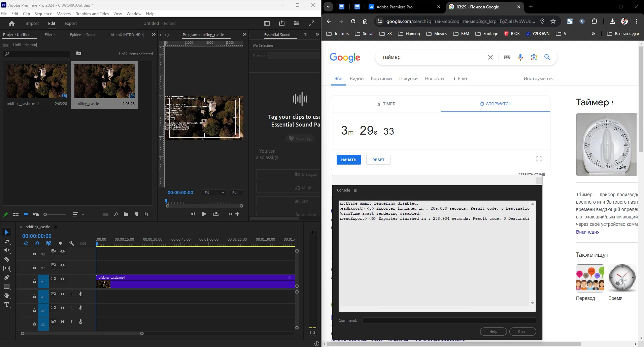
Task: Click the Track Select Forward tool
Action: (x=6, y=241)
